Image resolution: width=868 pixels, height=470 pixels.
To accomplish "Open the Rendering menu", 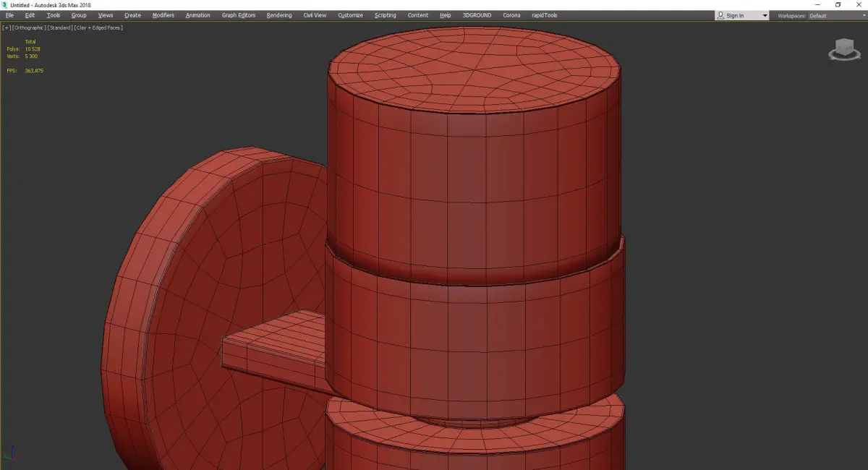I will point(279,15).
